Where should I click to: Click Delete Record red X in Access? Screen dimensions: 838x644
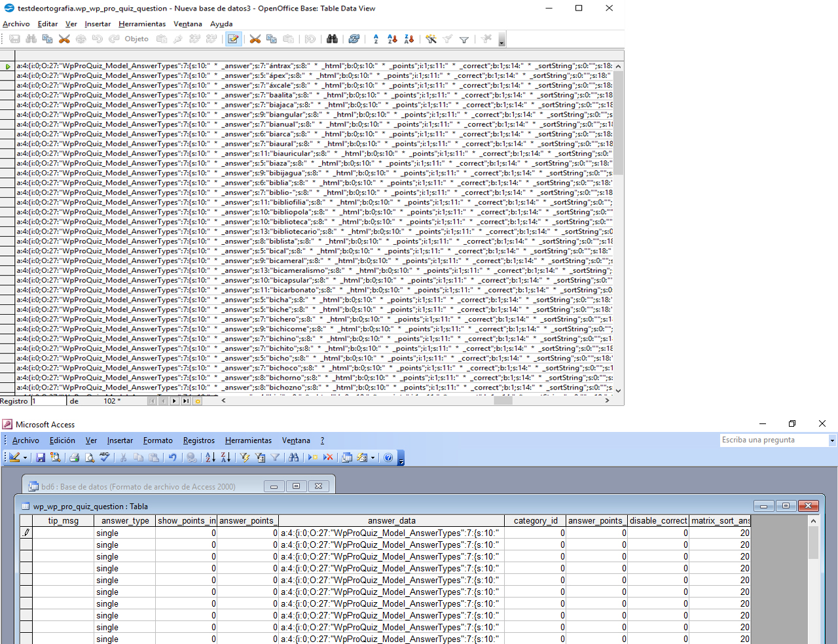329,457
